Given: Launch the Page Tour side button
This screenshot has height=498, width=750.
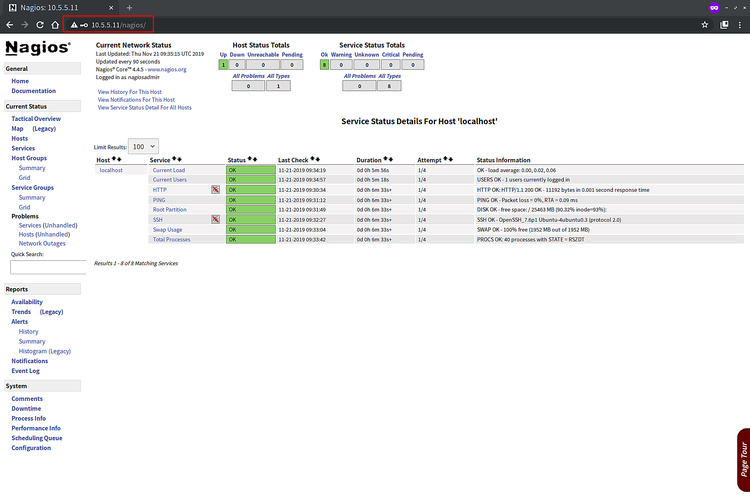Looking at the screenshot, I should 742,460.
